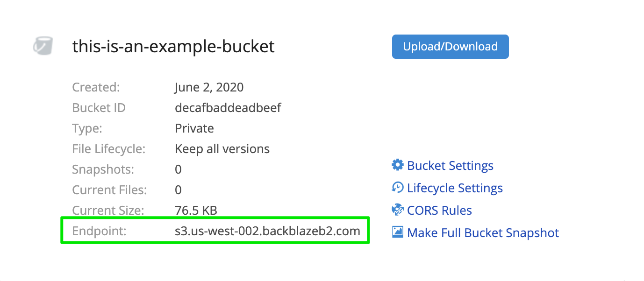Click the Current Size value 76.5 KB

[x=196, y=210]
